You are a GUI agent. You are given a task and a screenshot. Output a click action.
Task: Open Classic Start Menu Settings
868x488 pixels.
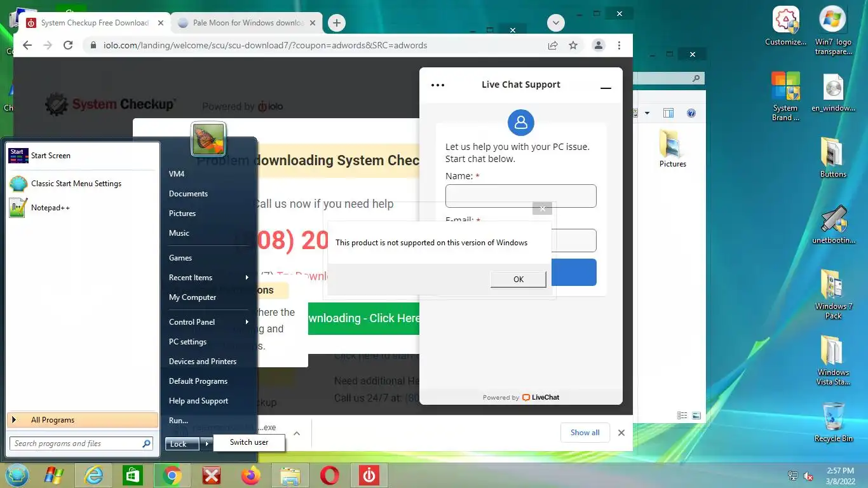pyautogui.click(x=83, y=184)
